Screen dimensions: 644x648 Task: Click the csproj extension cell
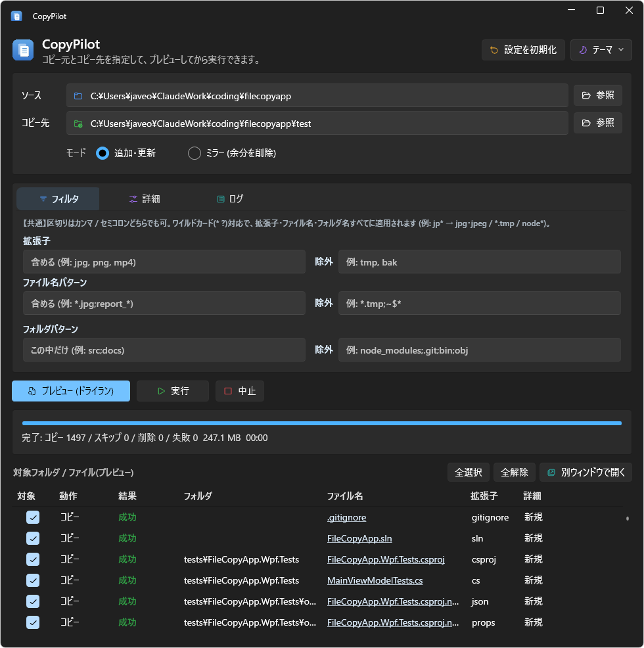(484, 559)
